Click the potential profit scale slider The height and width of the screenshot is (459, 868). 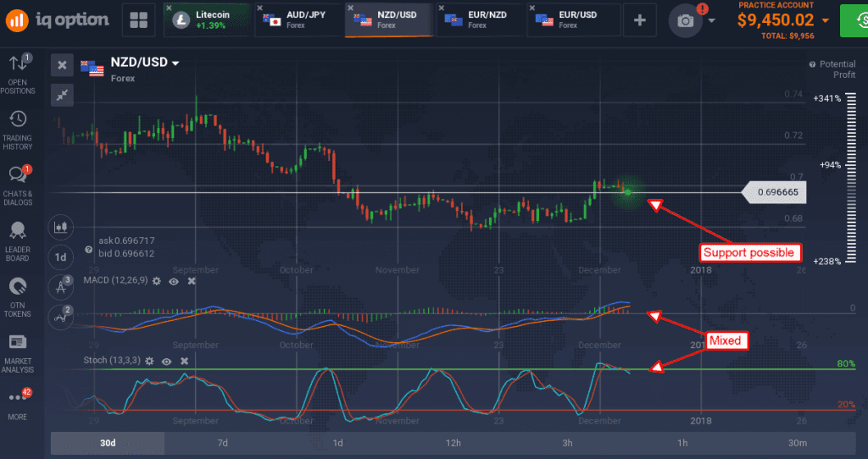(x=851, y=180)
